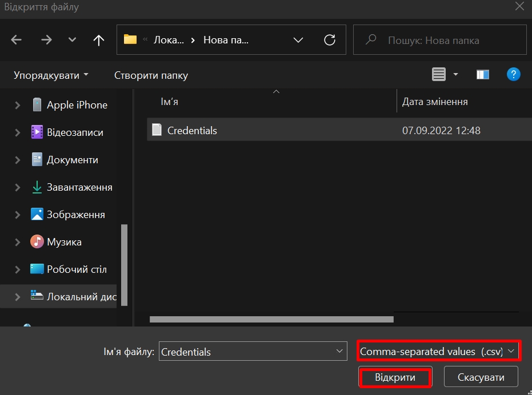Expand the address bar path dropdown

coord(298,40)
